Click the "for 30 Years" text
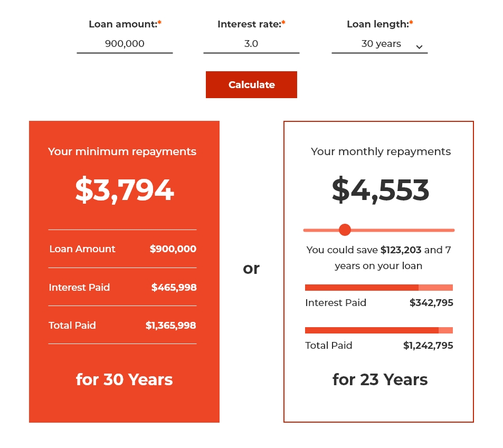This screenshot has width=503, height=448. (125, 379)
